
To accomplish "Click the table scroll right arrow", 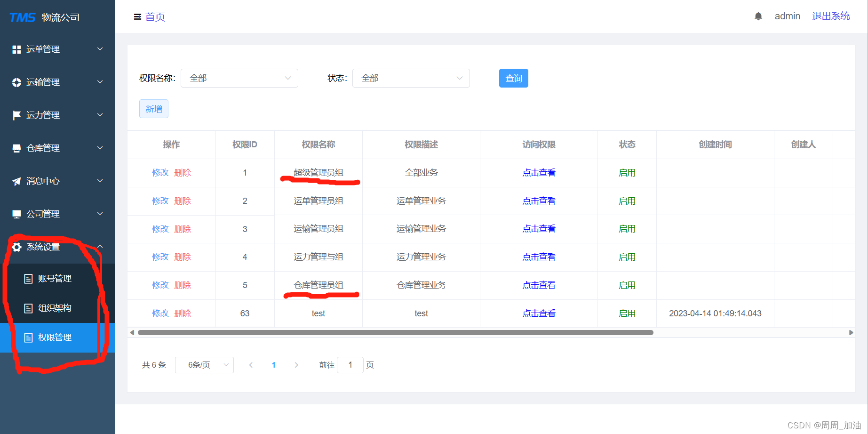I will click(x=851, y=332).
